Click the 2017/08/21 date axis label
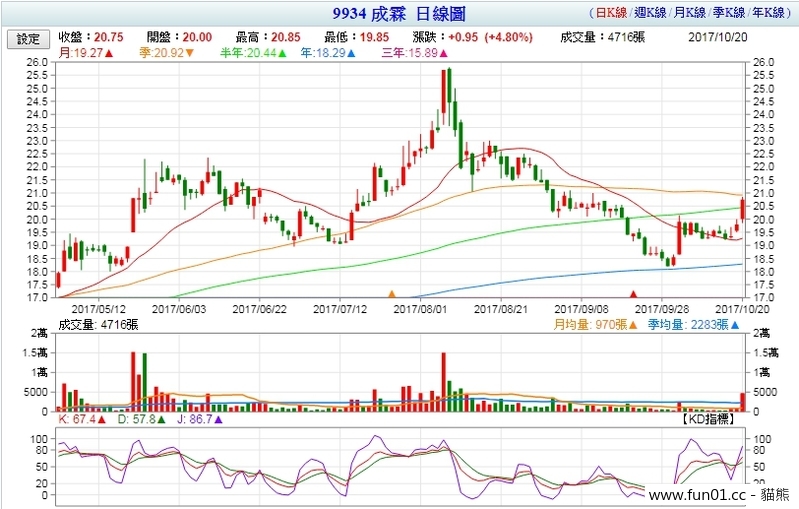The height and width of the screenshot is (509, 799). click(x=501, y=309)
